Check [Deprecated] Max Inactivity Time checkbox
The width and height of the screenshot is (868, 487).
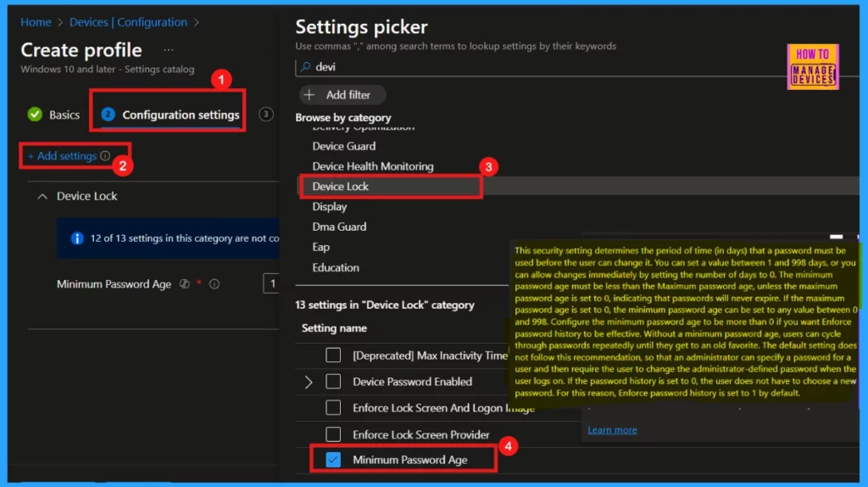click(333, 355)
